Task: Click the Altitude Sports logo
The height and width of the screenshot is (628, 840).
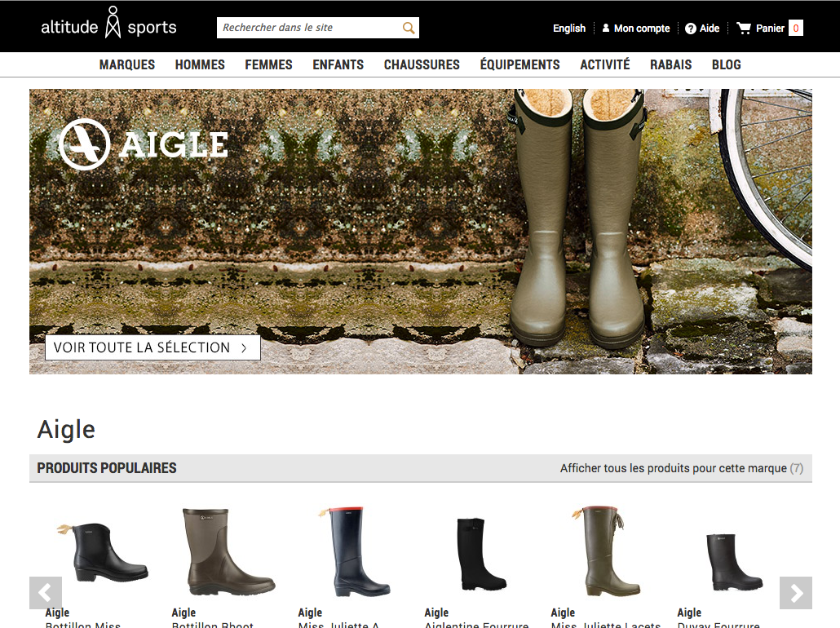Action: [108, 23]
